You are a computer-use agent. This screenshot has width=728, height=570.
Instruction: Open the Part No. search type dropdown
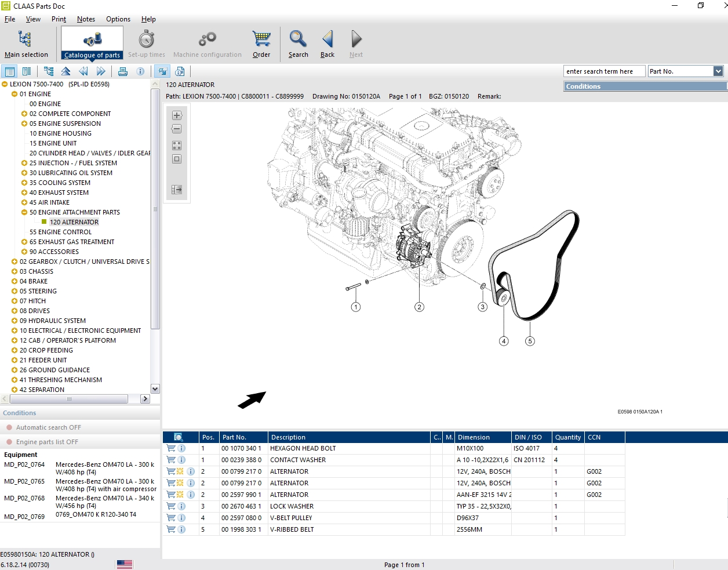pyautogui.click(x=718, y=71)
